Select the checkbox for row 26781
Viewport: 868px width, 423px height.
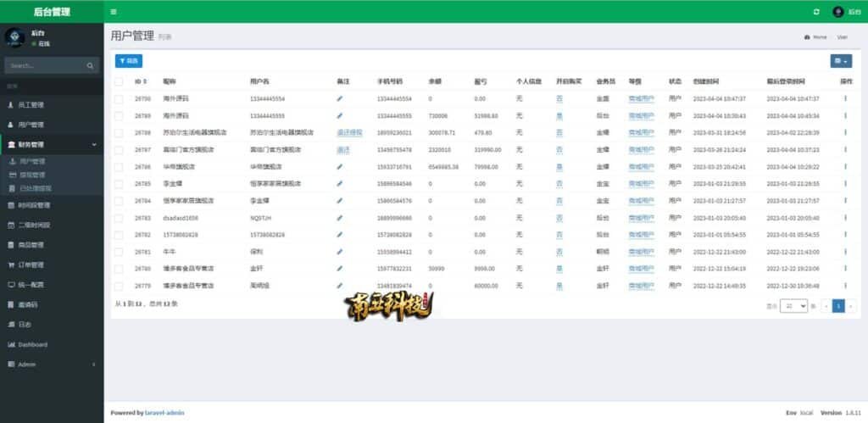119,252
